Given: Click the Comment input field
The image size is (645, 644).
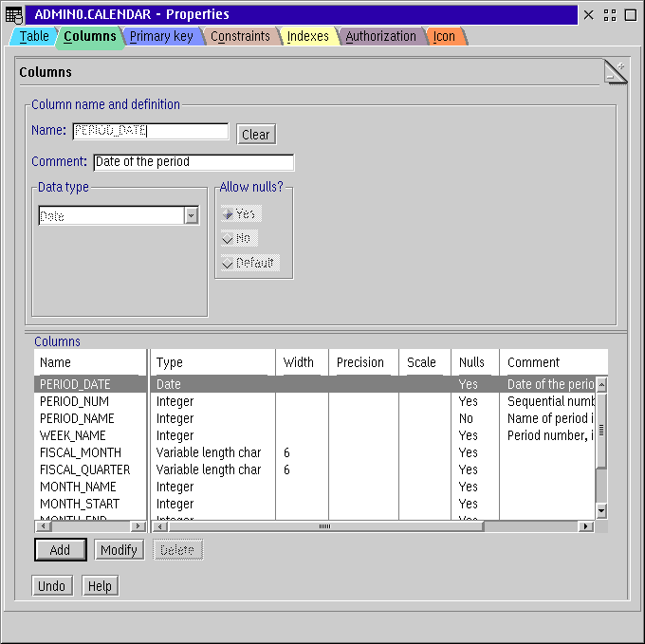Looking at the screenshot, I should tap(193, 162).
